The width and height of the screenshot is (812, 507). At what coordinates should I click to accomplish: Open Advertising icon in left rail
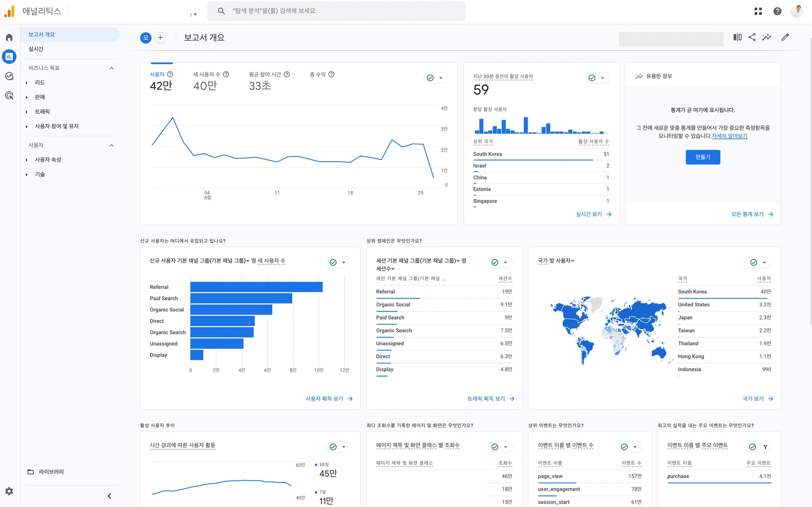pos(9,96)
